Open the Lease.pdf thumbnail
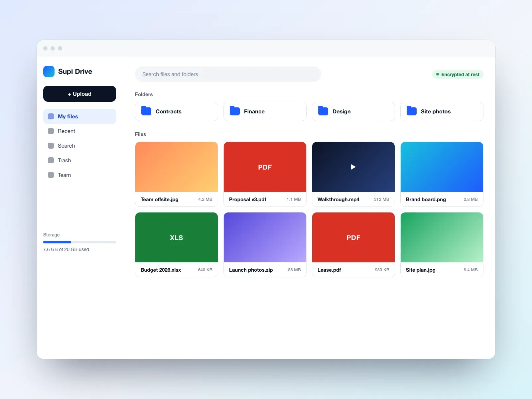 point(353,237)
